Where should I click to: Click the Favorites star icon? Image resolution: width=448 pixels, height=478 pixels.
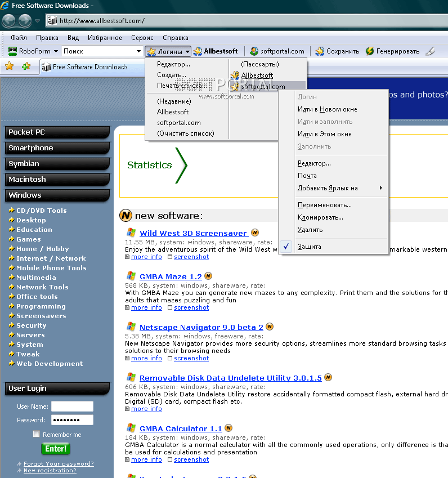pos(10,66)
